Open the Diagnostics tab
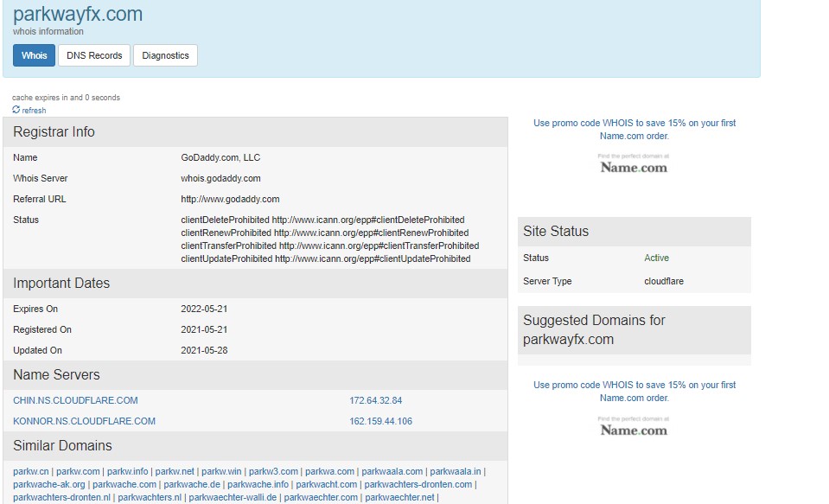The image size is (829, 504). pyautogui.click(x=165, y=55)
